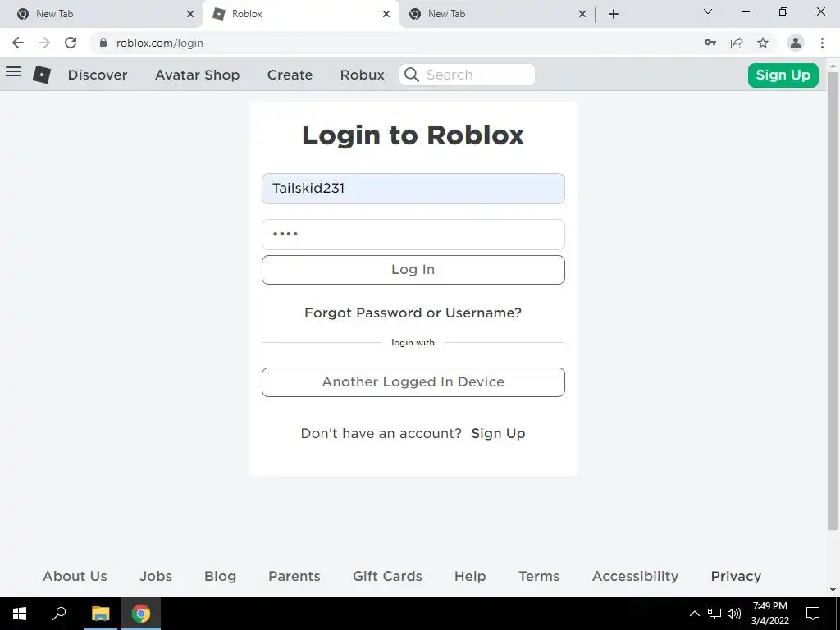Screen dimensions: 840x630
Task: Bookmark this page with the star icon
Action: (x=763, y=43)
